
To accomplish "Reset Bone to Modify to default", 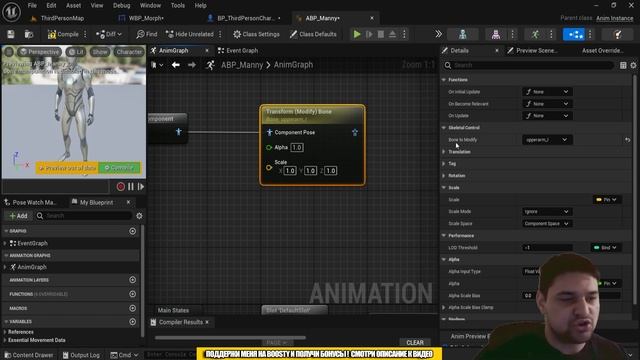I will point(627,140).
